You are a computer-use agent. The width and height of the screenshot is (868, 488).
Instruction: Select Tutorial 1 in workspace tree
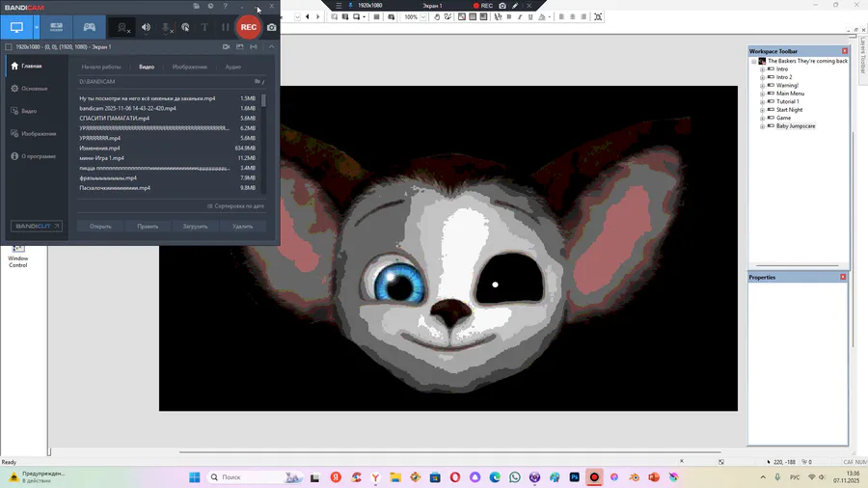tap(787, 102)
